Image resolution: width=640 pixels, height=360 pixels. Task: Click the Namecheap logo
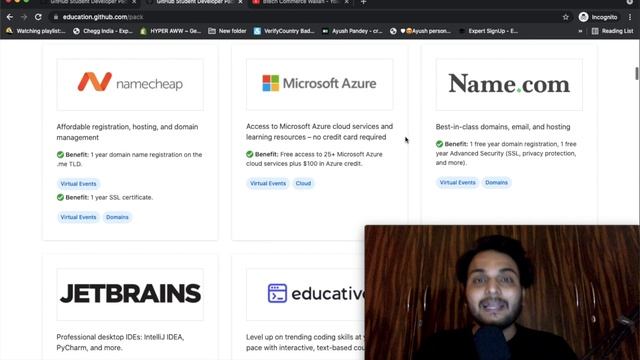click(x=130, y=84)
